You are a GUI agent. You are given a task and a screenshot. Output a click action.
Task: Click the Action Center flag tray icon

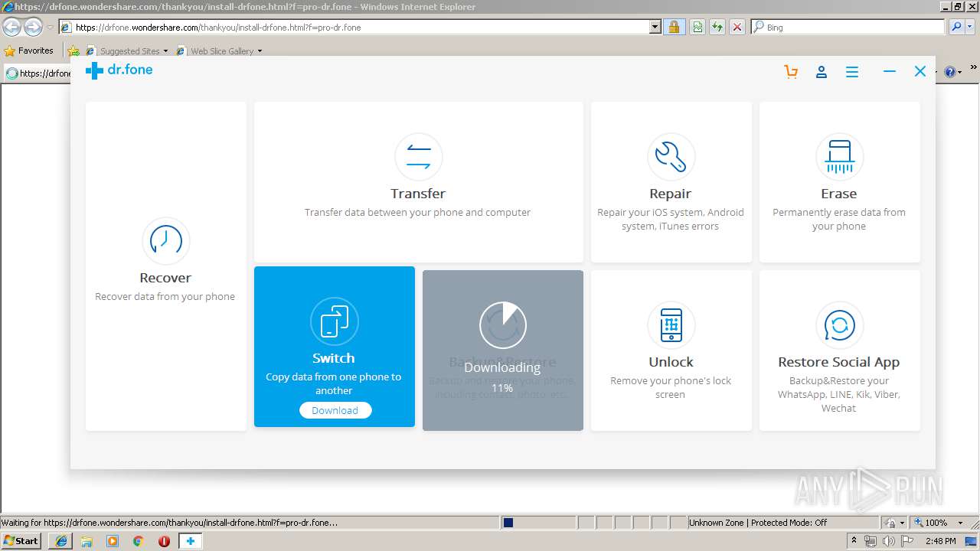(907, 541)
